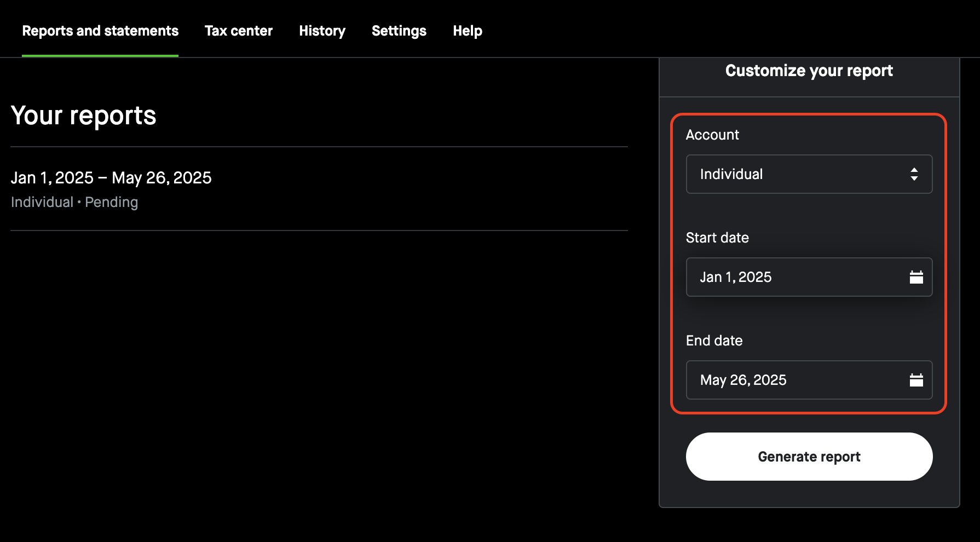
Task: Click the Generate report button
Action: [x=809, y=456]
